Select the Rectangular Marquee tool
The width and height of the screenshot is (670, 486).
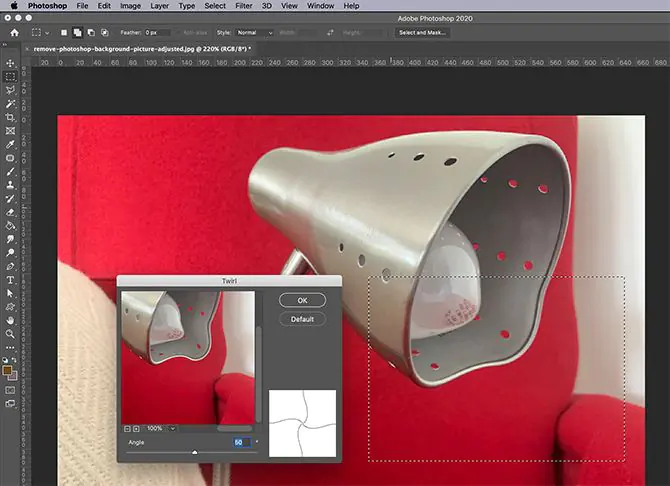click(x=10, y=76)
